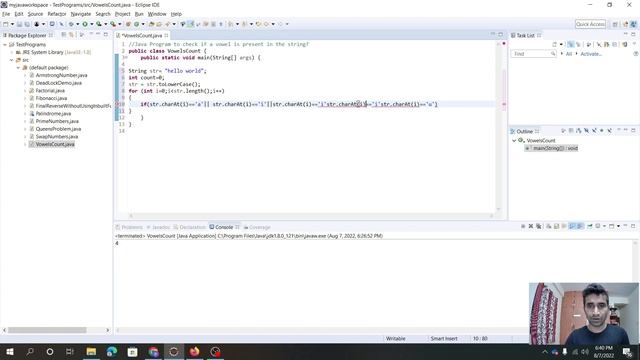
Task: Collapse the VowelsCount class in Outline
Action: (x=514, y=140)
